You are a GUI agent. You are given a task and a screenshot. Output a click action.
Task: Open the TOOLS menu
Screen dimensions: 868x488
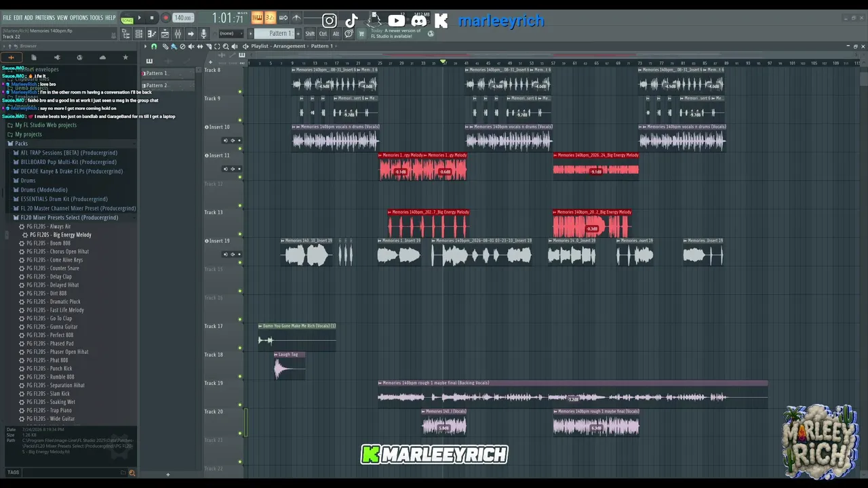pyautogui.click(x=97, y=18)
